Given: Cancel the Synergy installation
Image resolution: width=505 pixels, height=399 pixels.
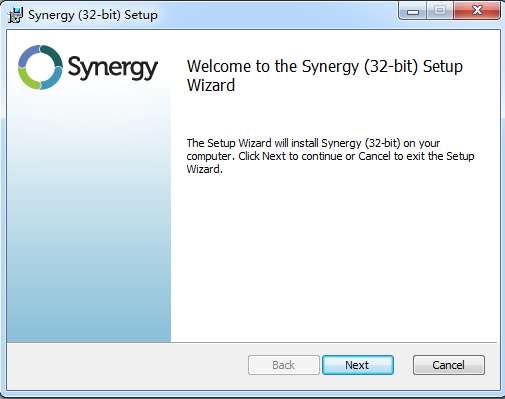Looking at the screenshot, I should pos(449,365).
